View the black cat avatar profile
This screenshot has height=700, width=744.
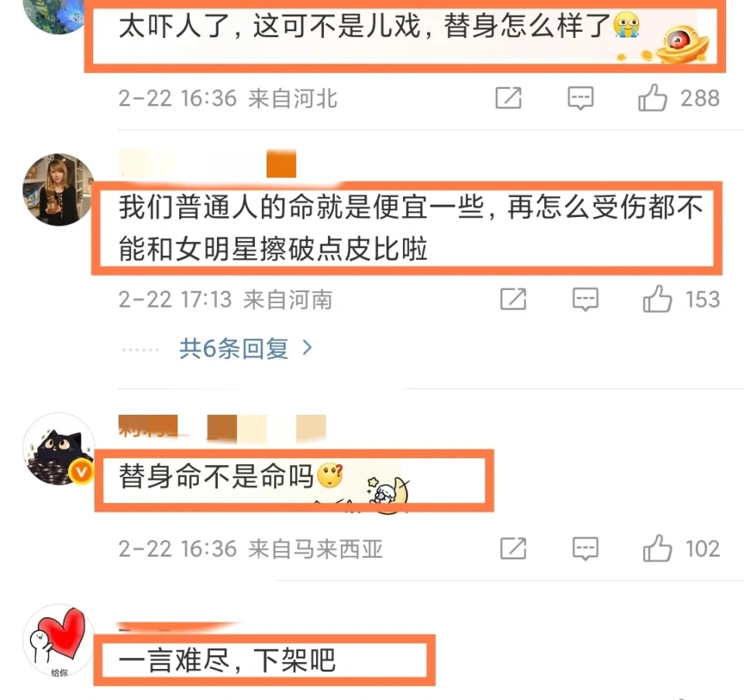(59, 449)
